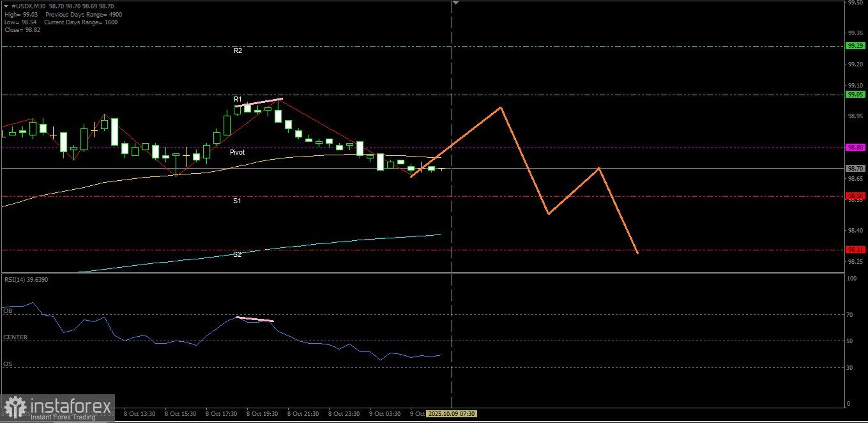
Task: Select the green 99.29 price tag
Action: (x=855, y=46)
